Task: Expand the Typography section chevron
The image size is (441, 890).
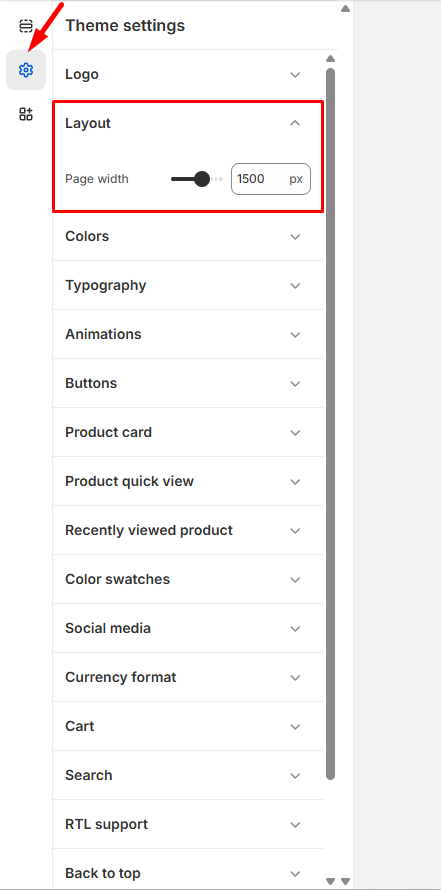Action: pyautogui.click(x=295, y=286)
